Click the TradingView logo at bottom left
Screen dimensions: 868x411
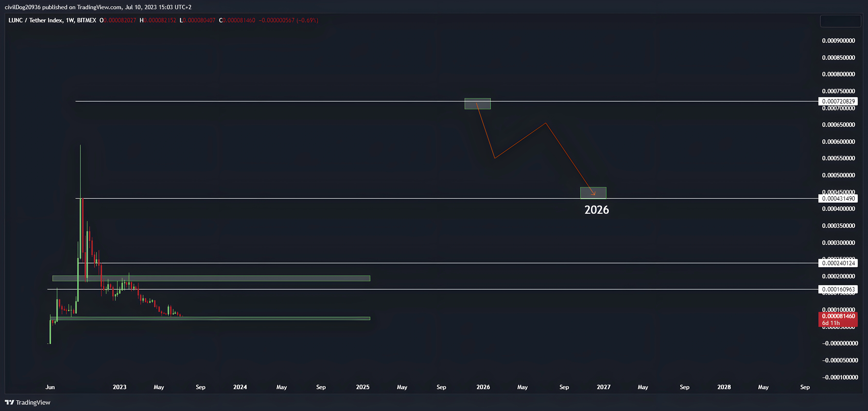(28, 402)
